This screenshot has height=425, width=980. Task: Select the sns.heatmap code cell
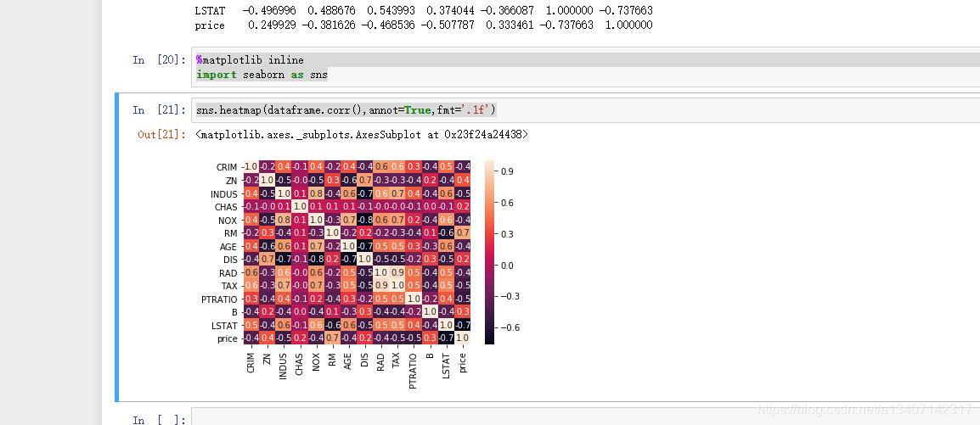click(x=588, y=109)
